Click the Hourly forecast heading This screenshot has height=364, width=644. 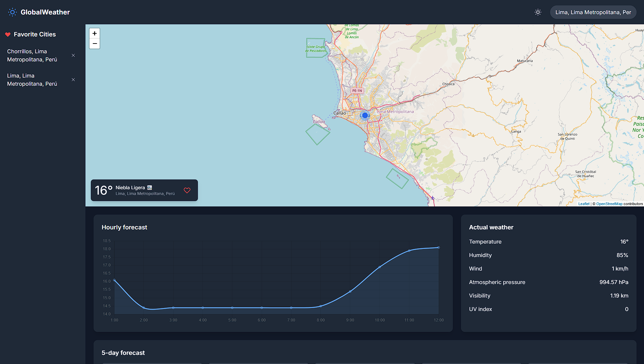click(124, 227)
